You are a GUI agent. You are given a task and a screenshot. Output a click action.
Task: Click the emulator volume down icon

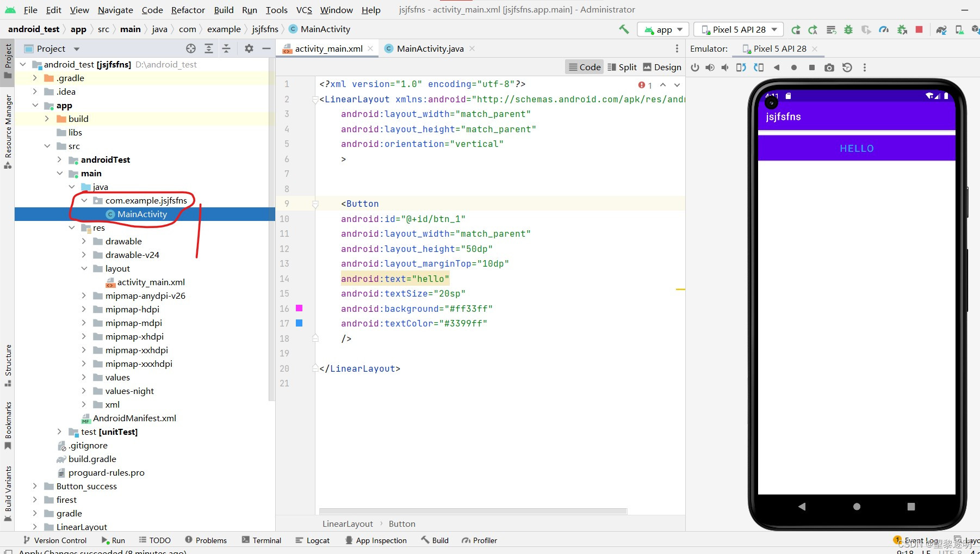tap(725, 67)
